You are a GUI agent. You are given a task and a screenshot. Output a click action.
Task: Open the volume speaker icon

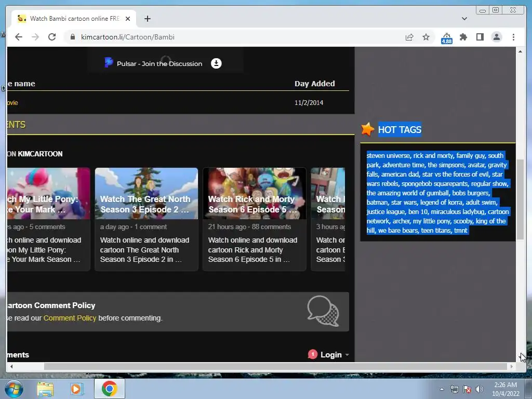[480, 389]
